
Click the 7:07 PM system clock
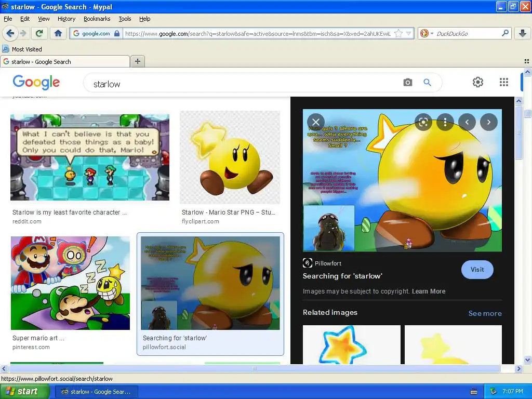(512, 391)
